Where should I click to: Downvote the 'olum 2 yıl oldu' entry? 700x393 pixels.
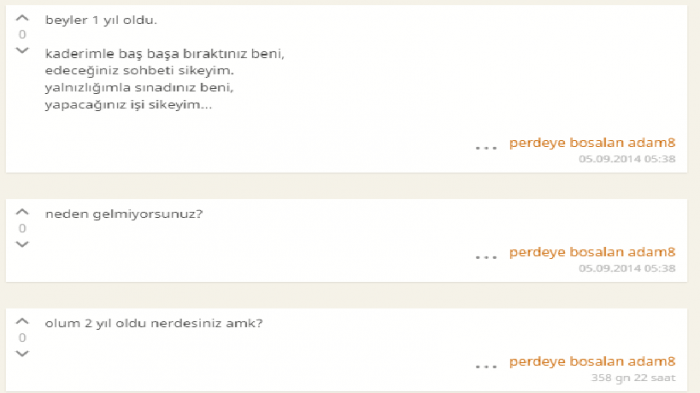click(22, 354)
